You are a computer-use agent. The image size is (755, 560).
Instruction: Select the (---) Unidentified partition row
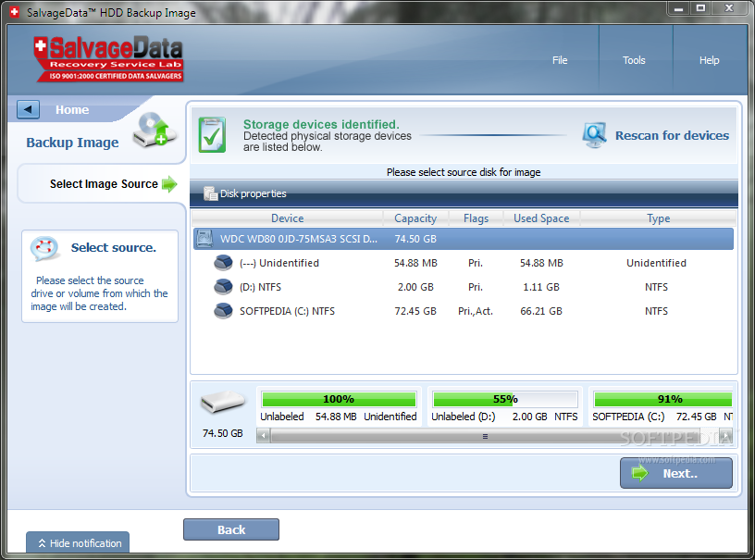tap(464, 263)
